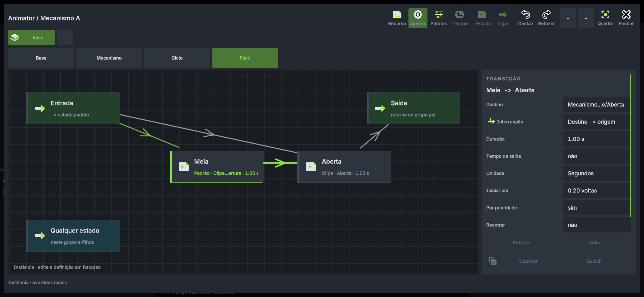The width and height of the screenshot is (644, 297).
Task: Zoom out with minus button
Action: pos(568,18)
